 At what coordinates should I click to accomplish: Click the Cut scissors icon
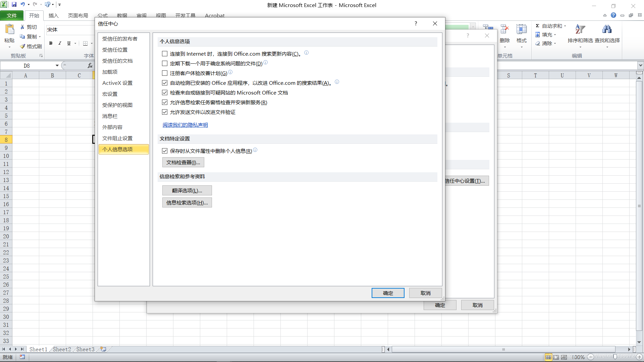[22, 27]
